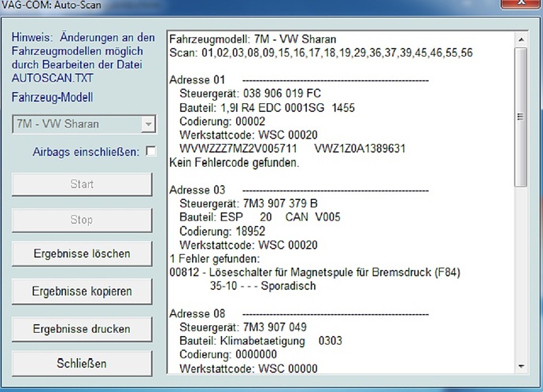The image size is (543, 392).
Task: Click 'Codierung: 0000000' line
Action: [228, 354]
